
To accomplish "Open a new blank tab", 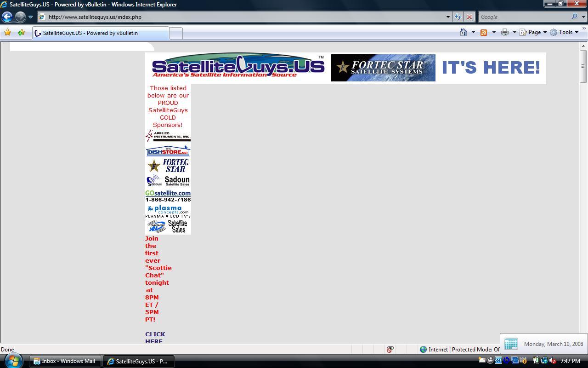I will coord(176,33).
